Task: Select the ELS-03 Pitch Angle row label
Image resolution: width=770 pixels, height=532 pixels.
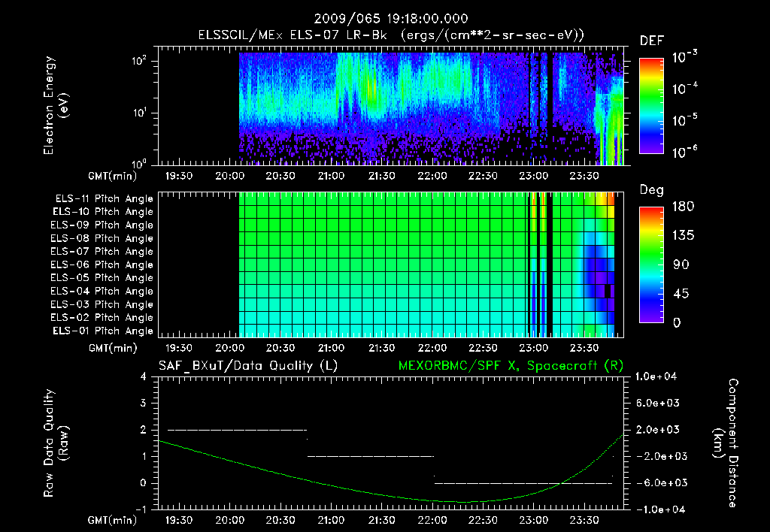Action: [x=102, y=305]
